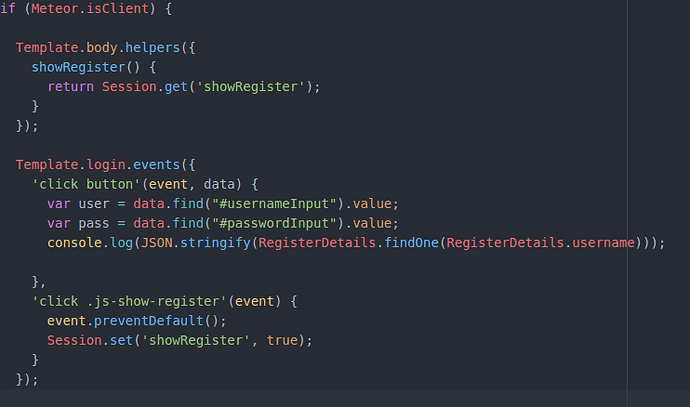Click the '#passwordInput' string
Screen dimensions: 690x407
click(274, 223)
